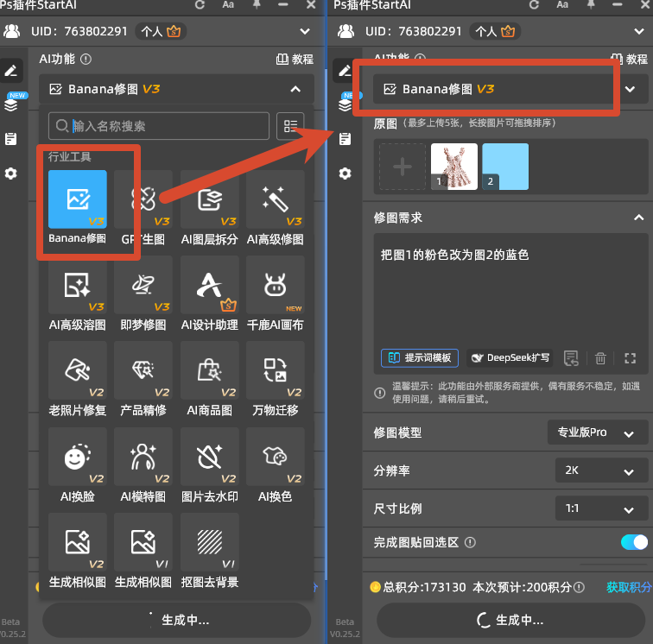Click the 输入名称搜索 search field
The width and height of the screenshot is (653, 644).
click(x=159, y=126)
